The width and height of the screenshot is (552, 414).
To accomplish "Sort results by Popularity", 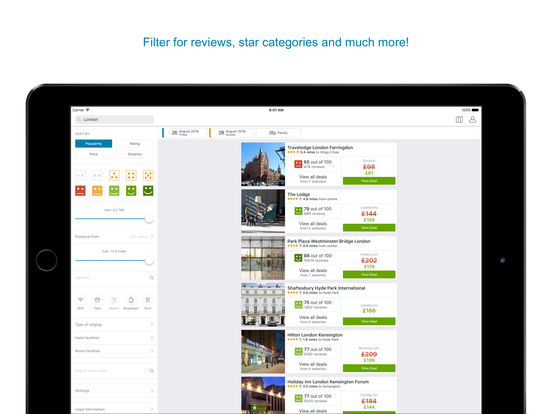I will (x=94, y=144).
